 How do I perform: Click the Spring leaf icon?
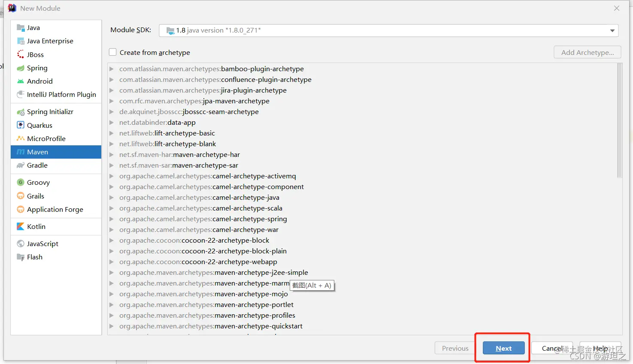point(20,68)
